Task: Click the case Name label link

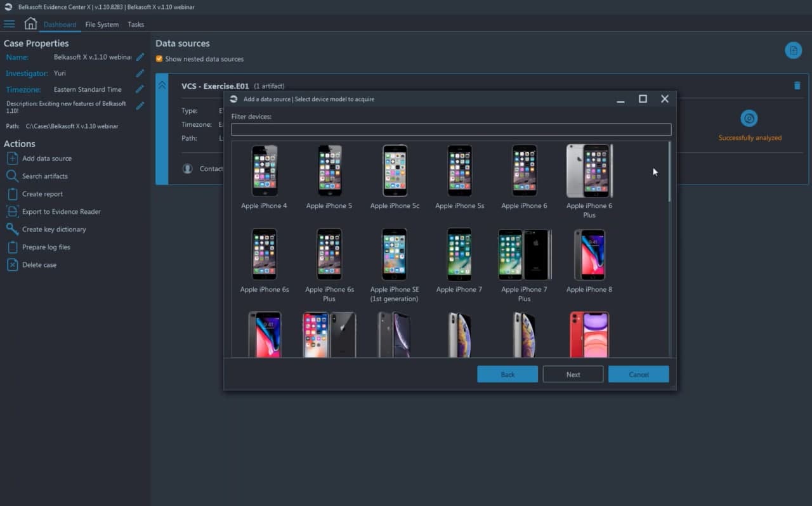Action: [x=17, y=57]
